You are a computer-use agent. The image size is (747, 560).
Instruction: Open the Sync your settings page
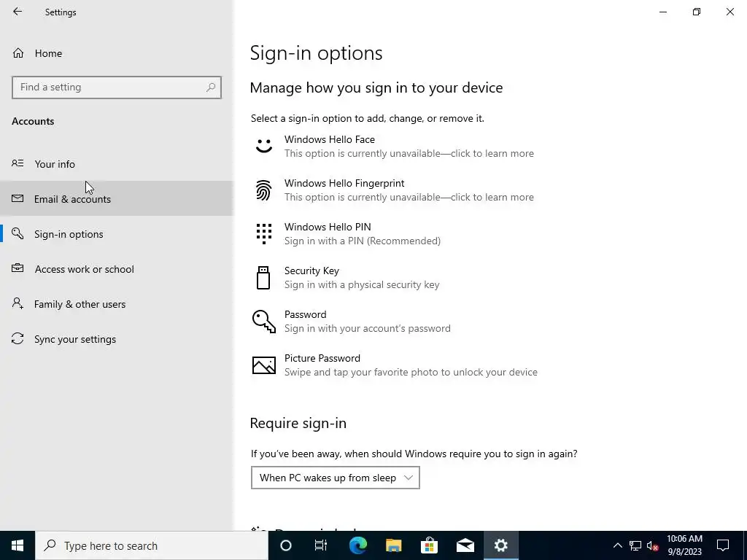click(117, 339)
